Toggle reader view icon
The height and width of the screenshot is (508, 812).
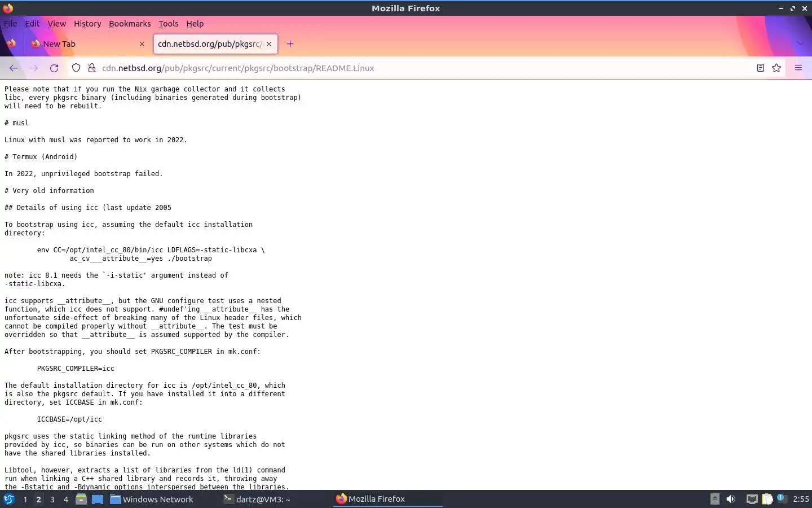(x=761, y=68)
